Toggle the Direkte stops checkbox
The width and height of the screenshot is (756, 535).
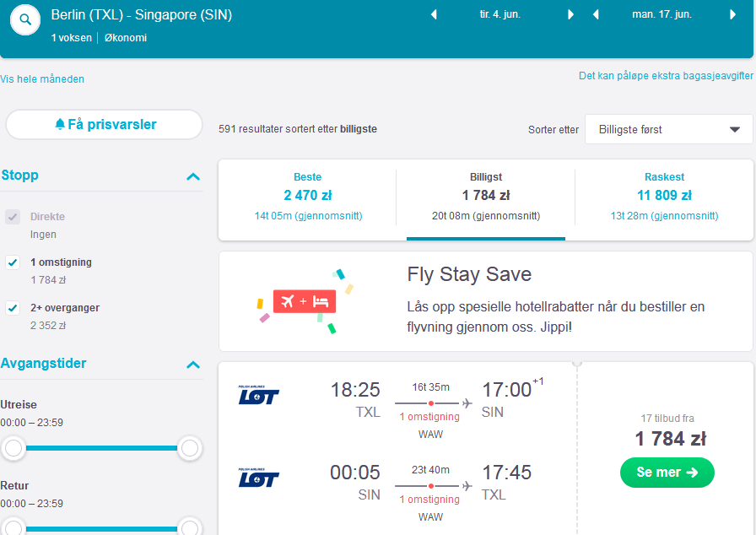point(13,217)
